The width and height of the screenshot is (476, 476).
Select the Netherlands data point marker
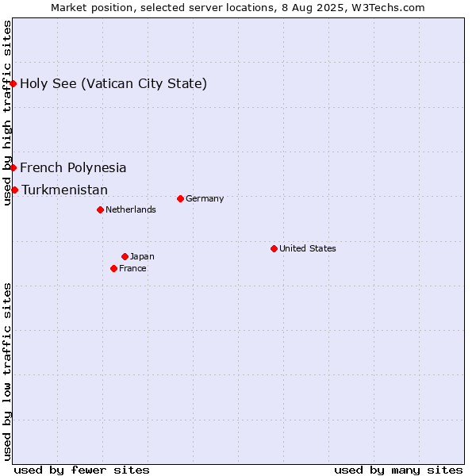click(x=101, y=210)
